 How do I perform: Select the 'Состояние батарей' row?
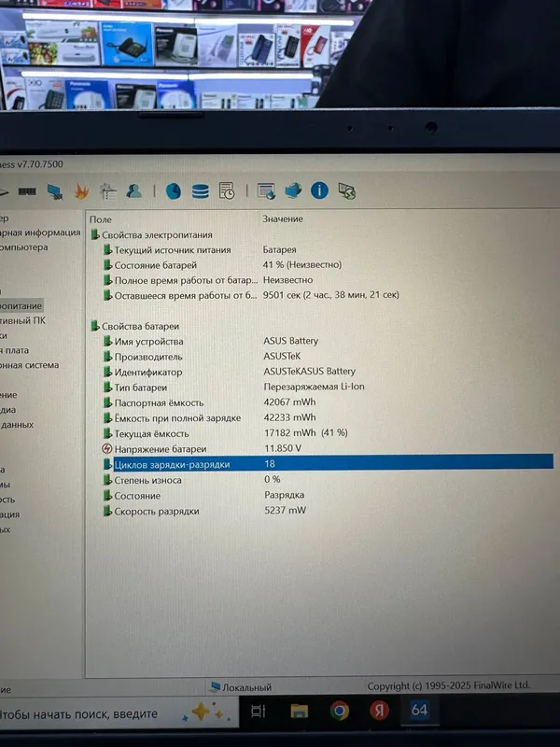coord(155,265)
